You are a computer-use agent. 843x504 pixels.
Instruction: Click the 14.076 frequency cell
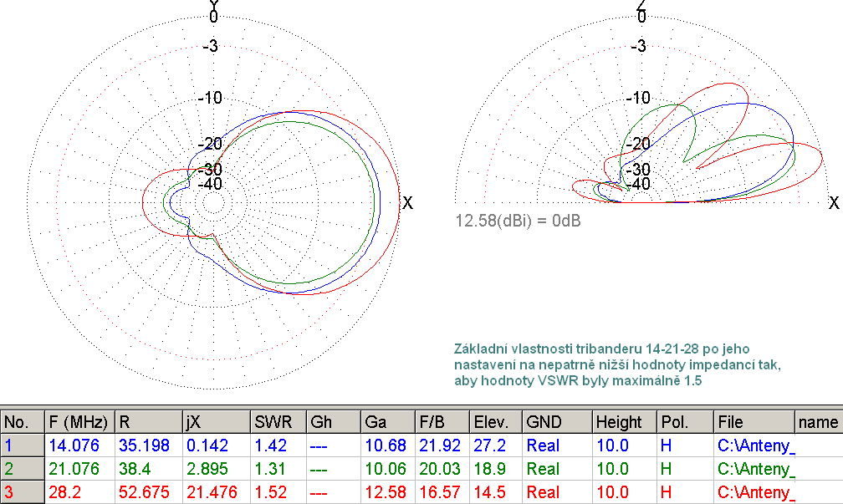click(x=73, y=446)
